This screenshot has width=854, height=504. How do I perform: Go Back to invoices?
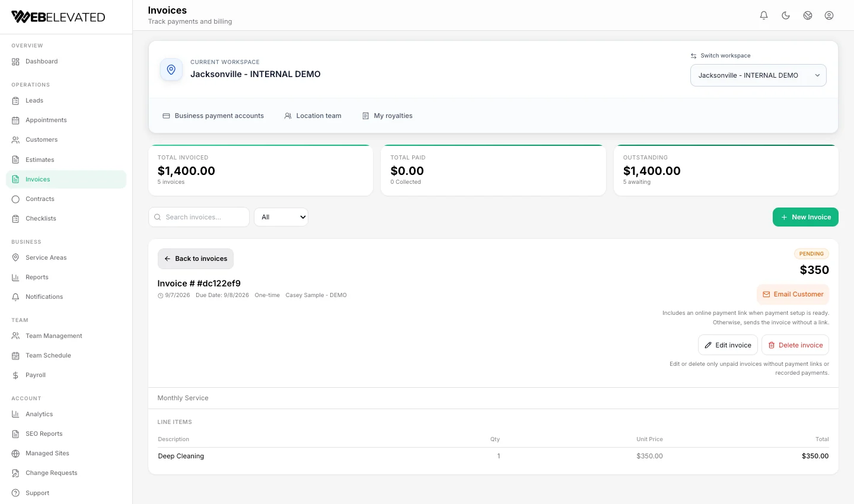pyautogui.click(x=196, y=259)
